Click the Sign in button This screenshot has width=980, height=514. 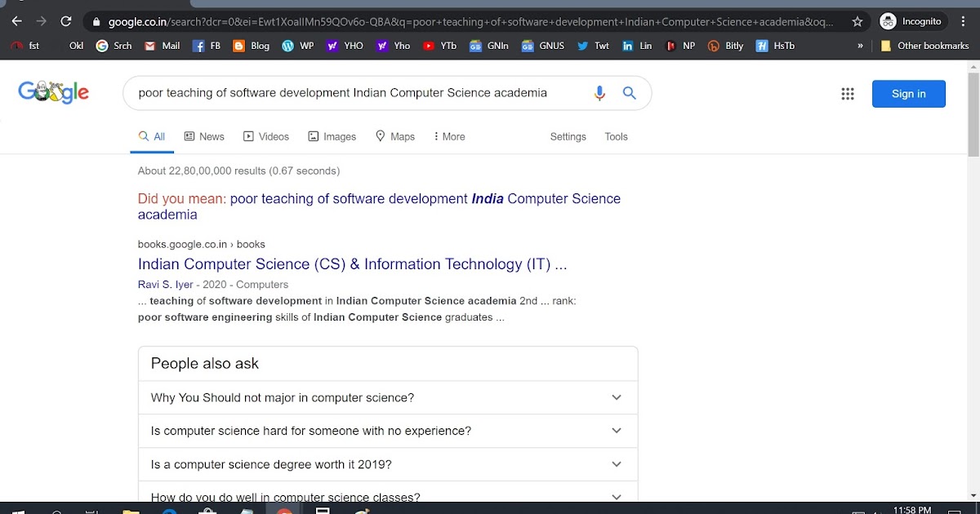click(x=908, y=93)
